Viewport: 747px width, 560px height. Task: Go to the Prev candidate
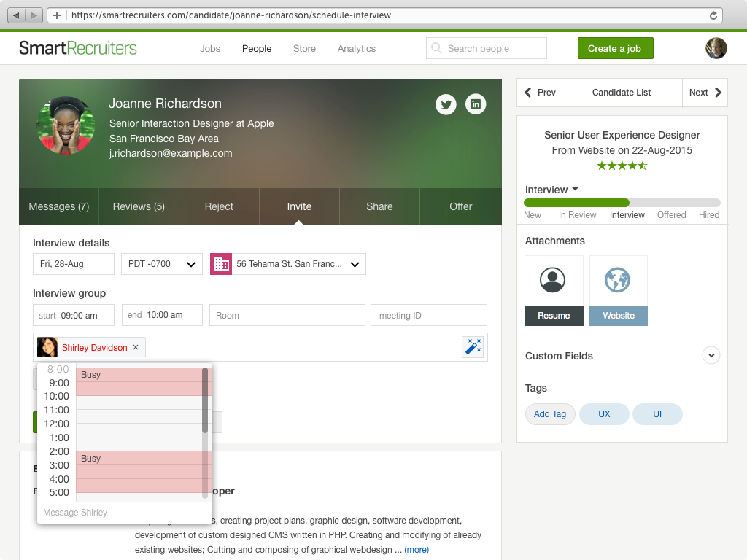pyautogui.click(x=540, y=93)
